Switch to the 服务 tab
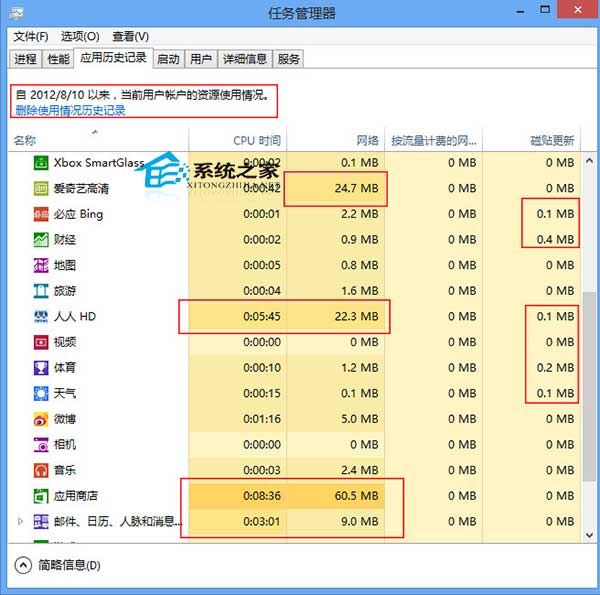Image resolution: width=600 pixels, height=595 pixels. coord(289,59)
